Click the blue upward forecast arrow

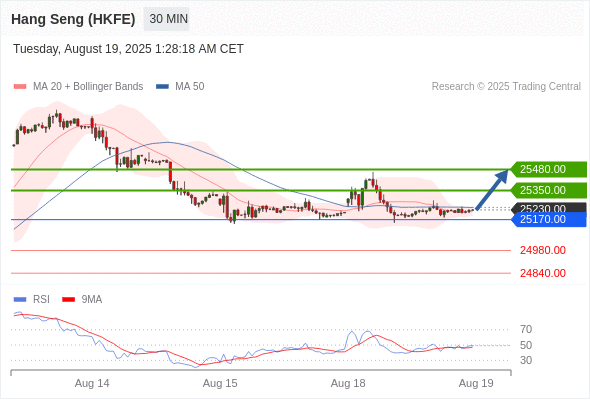coord(492,190)
